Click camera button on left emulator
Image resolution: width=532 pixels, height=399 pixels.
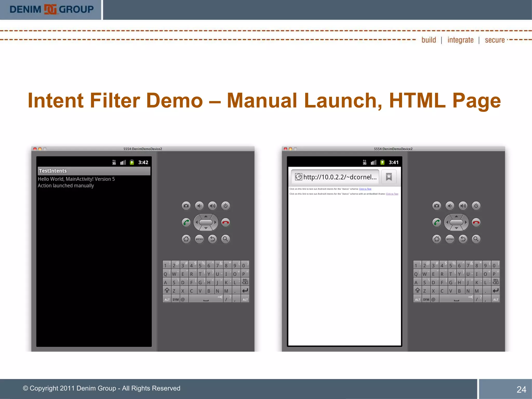[186, 206]
